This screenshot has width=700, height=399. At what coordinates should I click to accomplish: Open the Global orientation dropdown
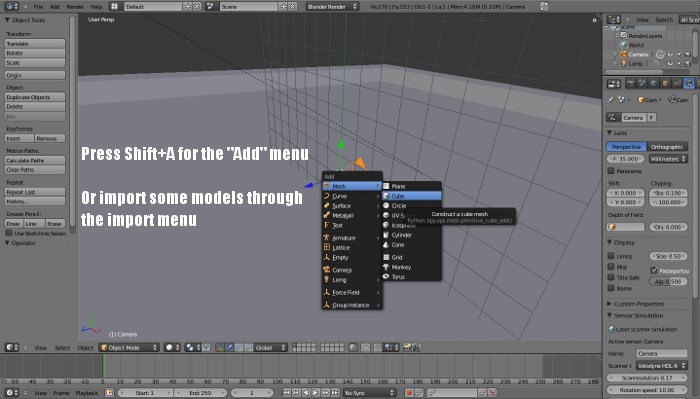271,347
